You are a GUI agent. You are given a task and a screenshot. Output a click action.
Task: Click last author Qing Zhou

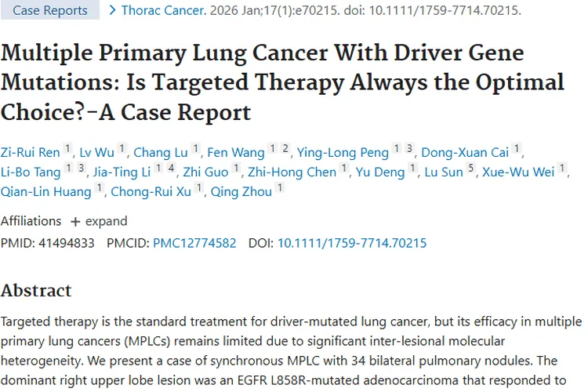[241, 191]
